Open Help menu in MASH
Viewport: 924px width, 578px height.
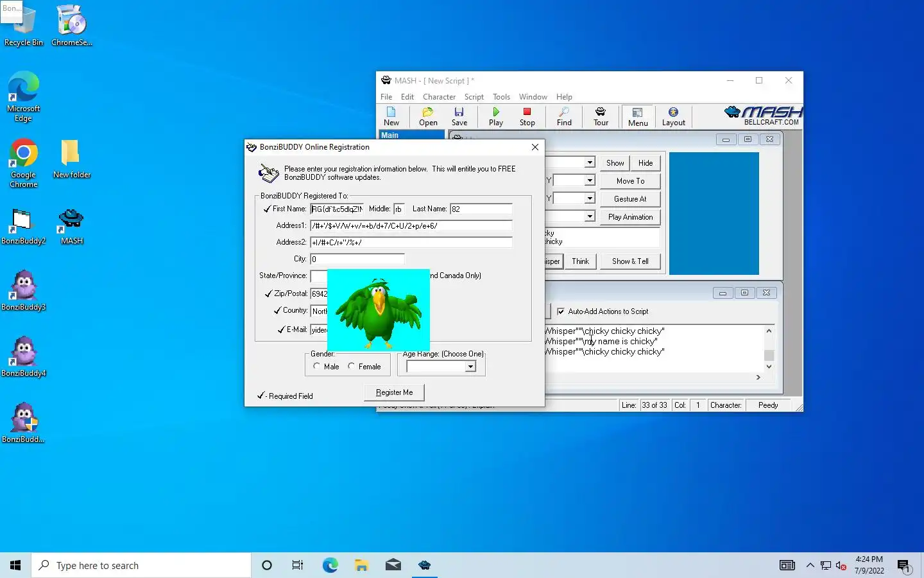tap(564, 97)
